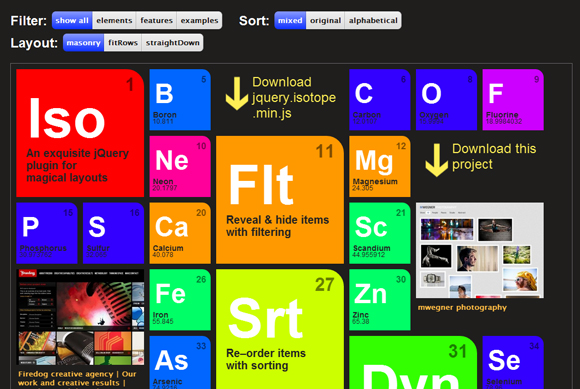Click the arrow beside Download jquery.isotope.min.js
The height and width of the screenshot is (389, 580).
click(x=237, y=94)
